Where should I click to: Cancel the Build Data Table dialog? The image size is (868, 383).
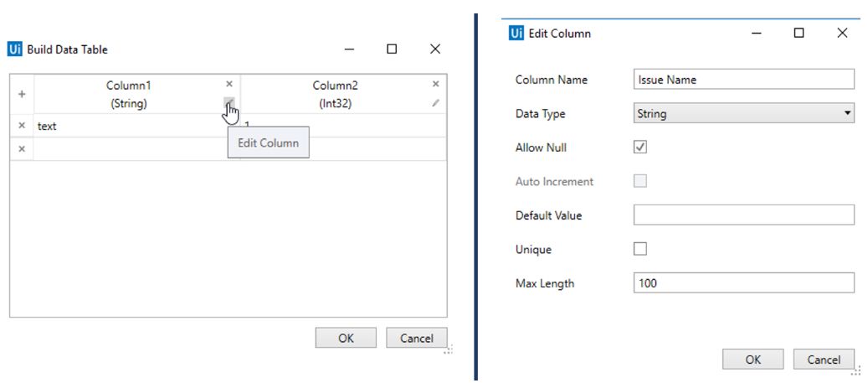pyautogui.click(x=416, y=338)
